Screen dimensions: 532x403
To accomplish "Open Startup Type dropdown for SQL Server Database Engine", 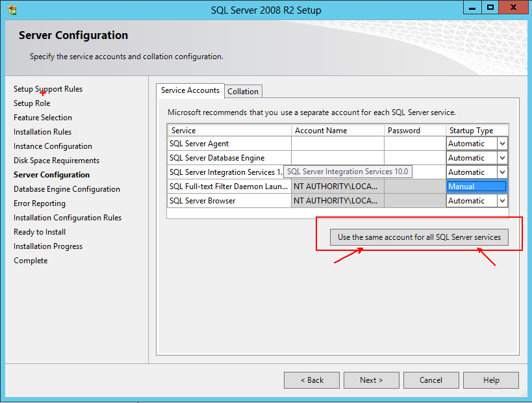I will pos(503,158).
